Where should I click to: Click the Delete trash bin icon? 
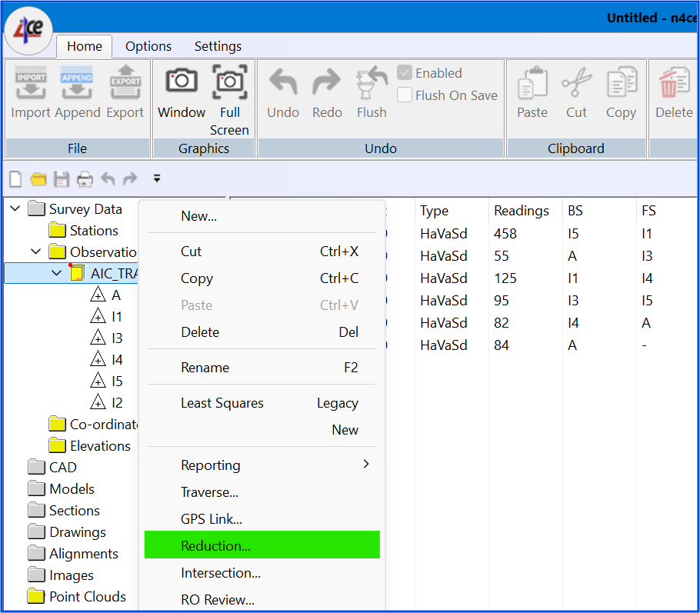click(x=674, y=82)
